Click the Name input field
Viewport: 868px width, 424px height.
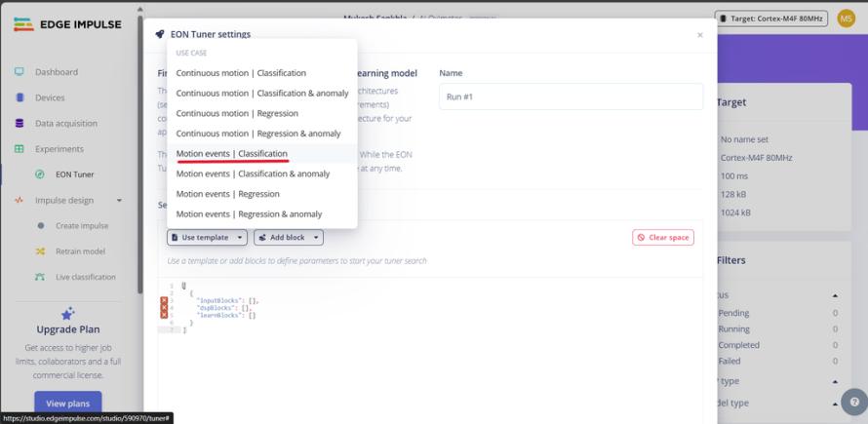[x=571, y=96]
